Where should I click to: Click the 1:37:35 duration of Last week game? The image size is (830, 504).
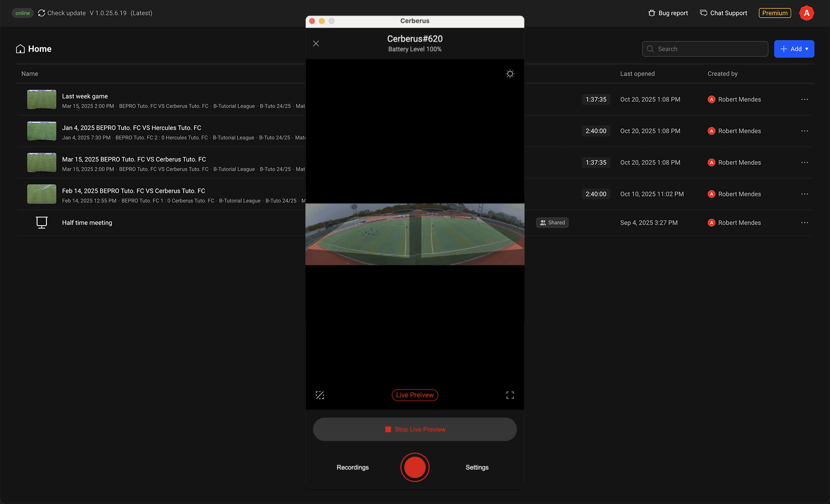[x=596, y=100]
